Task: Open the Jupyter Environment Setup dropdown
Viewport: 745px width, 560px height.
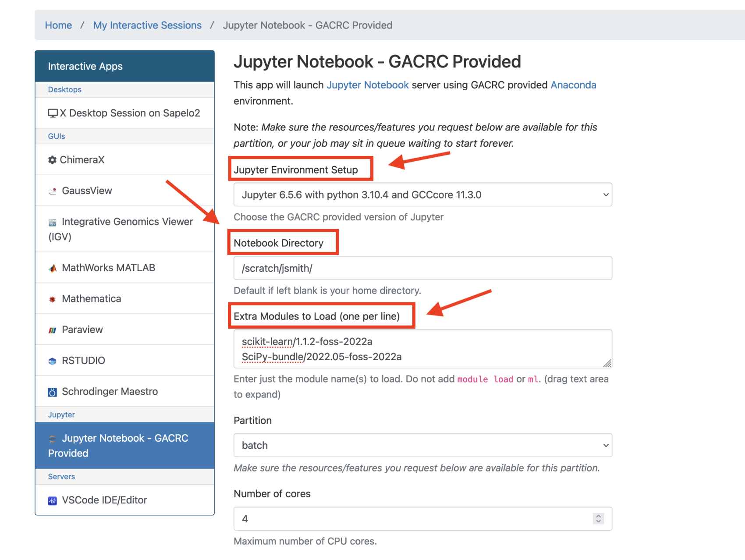Action: click(x=422, y=195)
